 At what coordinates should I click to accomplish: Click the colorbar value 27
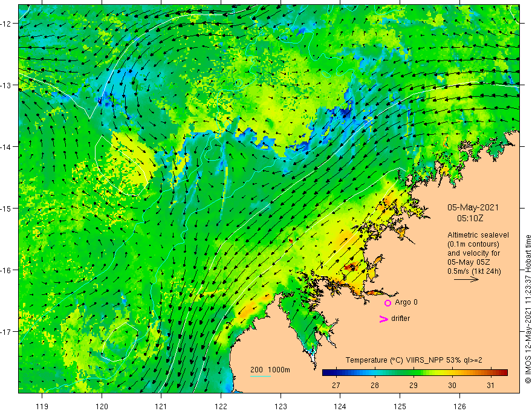[336, 386]
